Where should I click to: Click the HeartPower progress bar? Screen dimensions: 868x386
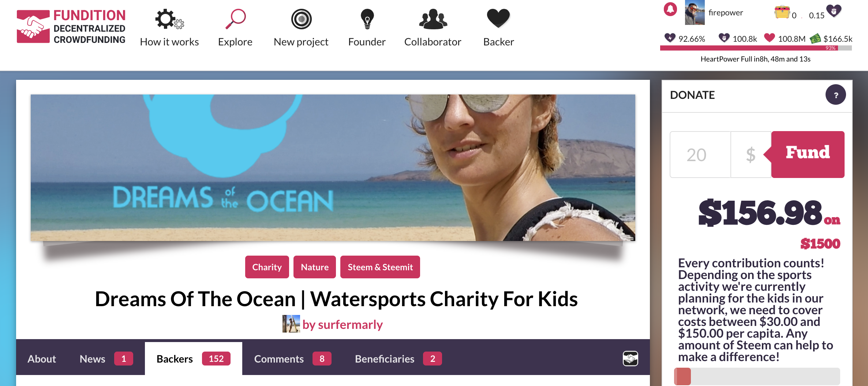pos(756,48)
